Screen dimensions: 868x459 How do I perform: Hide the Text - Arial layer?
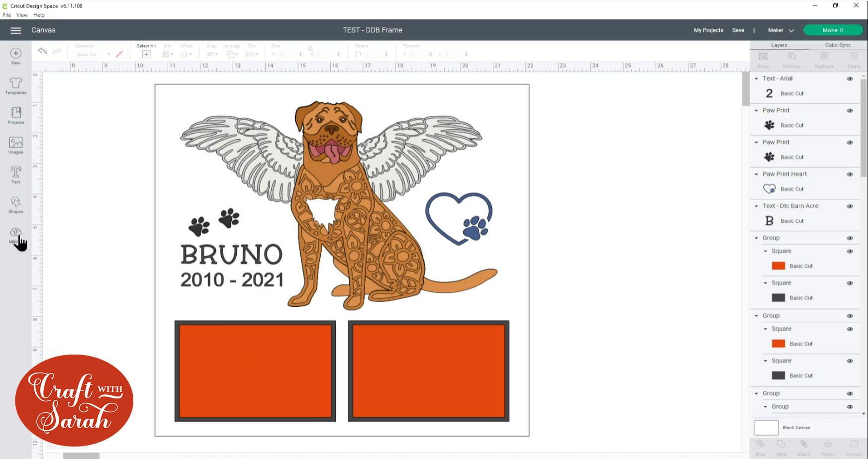tap(850, 79)
